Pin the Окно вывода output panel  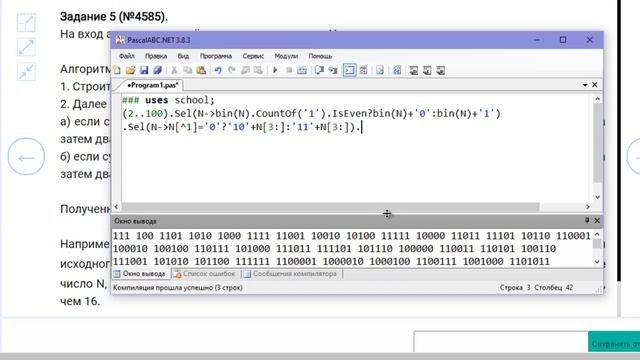pyautogui.click(x=587, y=220)
